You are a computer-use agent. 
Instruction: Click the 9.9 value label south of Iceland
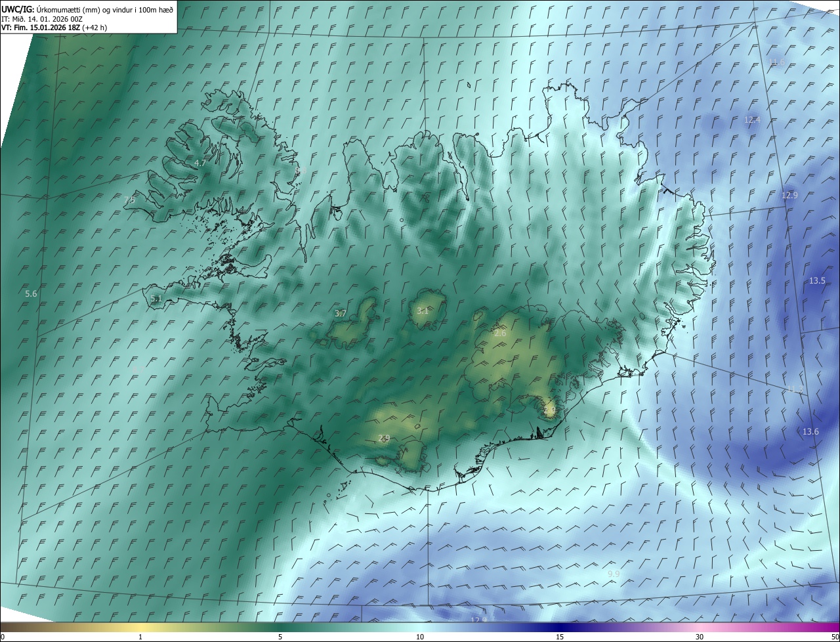tap(614, 574)
